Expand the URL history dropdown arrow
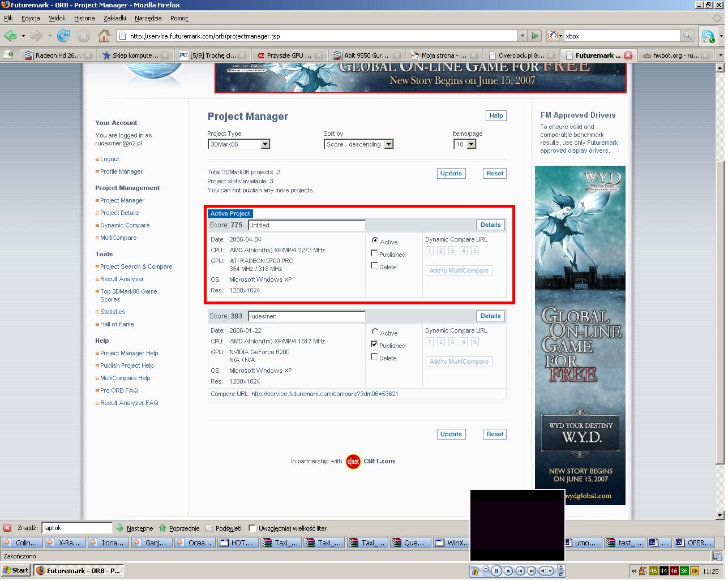The height and width of the screenshot is (581, 728). click(522, 36)
